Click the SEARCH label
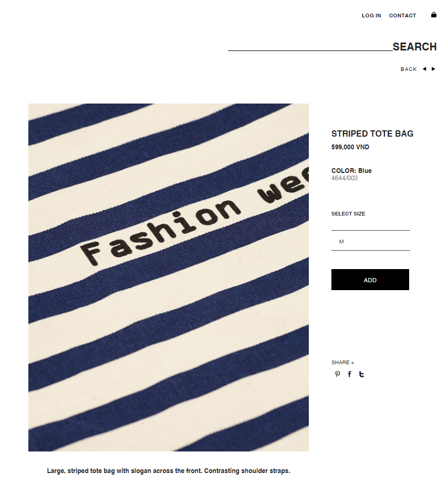The height and width of the screenshot is (483, 448). [x=414, y=47]
